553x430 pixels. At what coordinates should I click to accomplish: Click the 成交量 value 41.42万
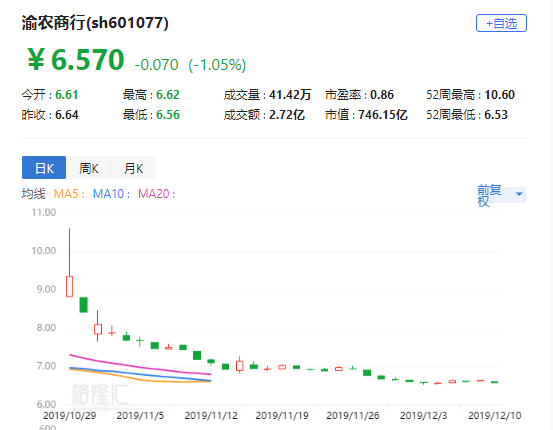click(x=290, y=95)
